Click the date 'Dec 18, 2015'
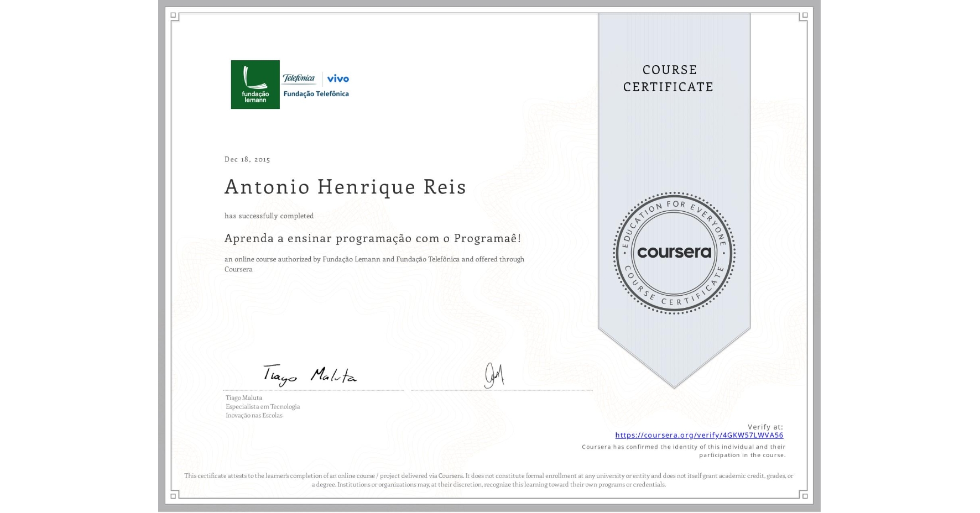Image resolution: width=980 pixels, height=513 pixels. coord(247,159)
